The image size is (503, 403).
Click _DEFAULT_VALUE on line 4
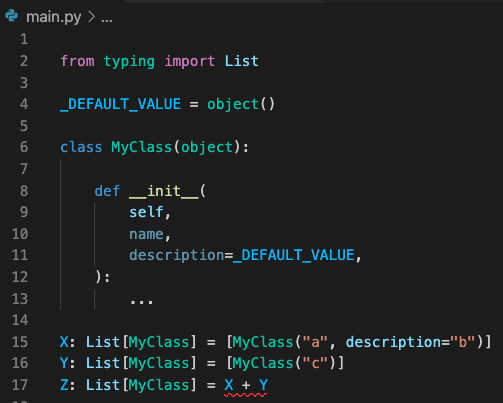(x=121, y=104)
